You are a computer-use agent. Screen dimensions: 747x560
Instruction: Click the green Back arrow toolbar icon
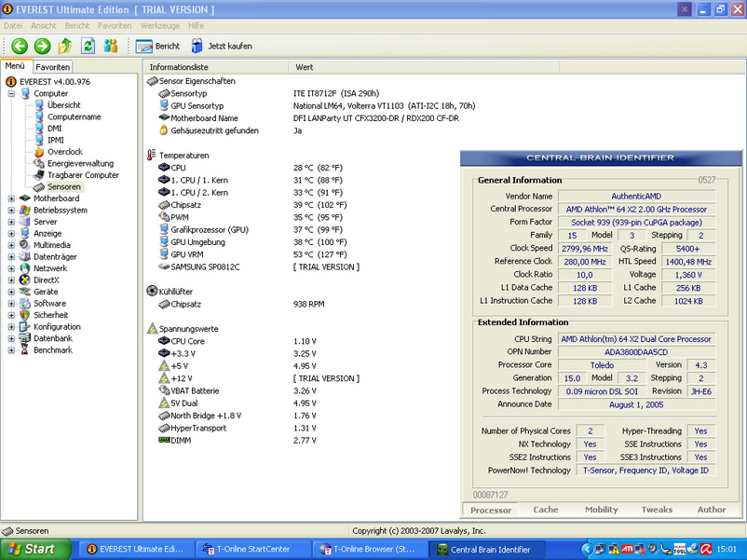point(20,47)
